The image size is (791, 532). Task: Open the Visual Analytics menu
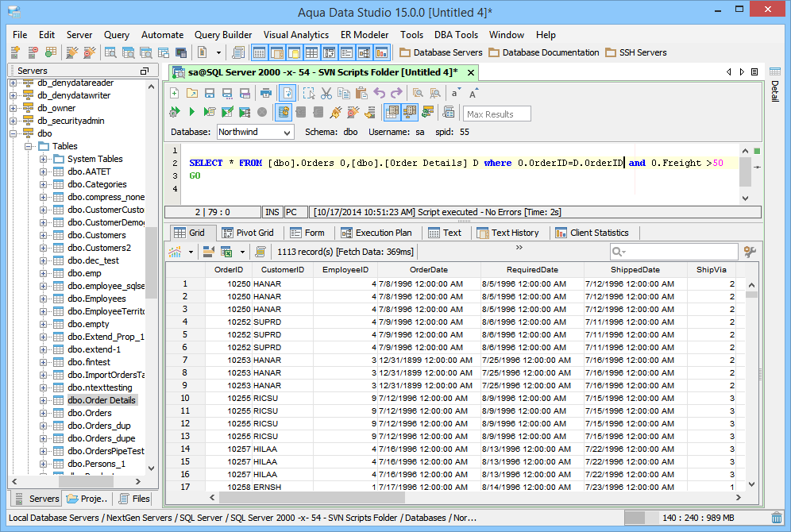point(296,35)
